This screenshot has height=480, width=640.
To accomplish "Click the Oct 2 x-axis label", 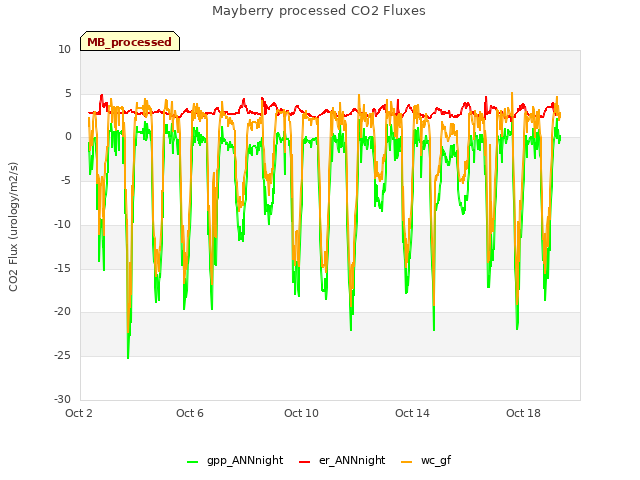I will (x=79, y=413).
